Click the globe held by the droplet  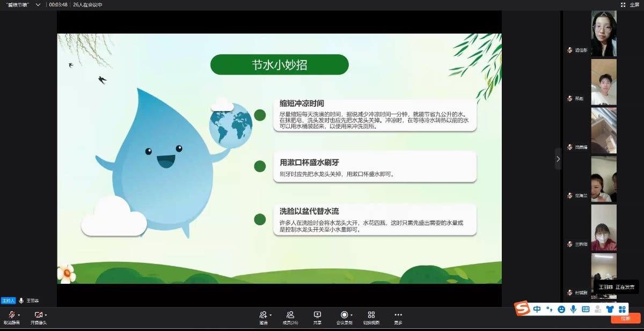(231, 124)
